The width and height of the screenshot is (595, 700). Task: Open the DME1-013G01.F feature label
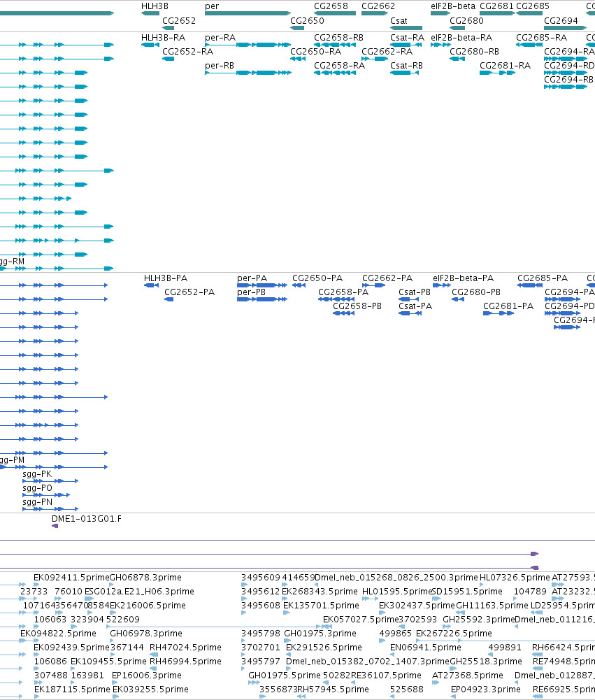coord(87,519)
